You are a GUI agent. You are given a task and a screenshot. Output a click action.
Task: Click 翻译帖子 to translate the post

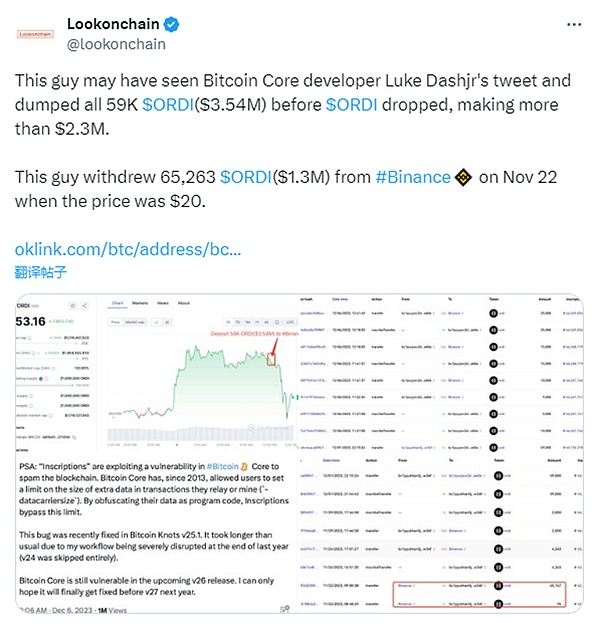click(x=41, y=271)
